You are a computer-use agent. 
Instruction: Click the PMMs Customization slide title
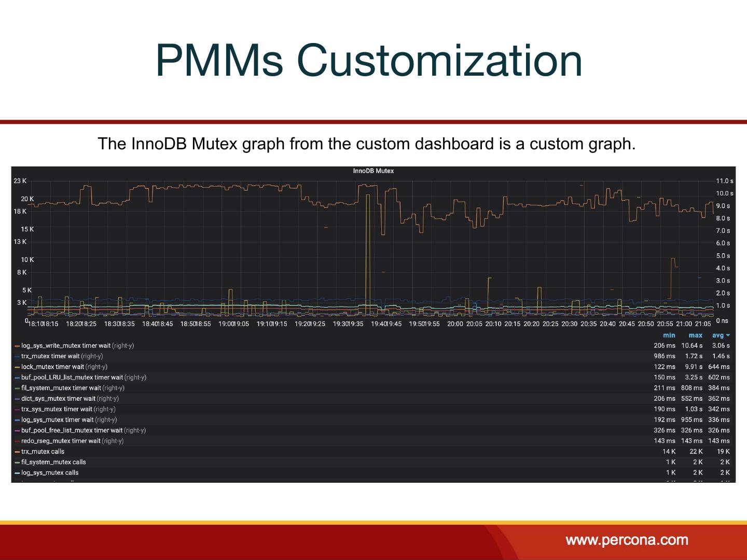coord(369,60)
